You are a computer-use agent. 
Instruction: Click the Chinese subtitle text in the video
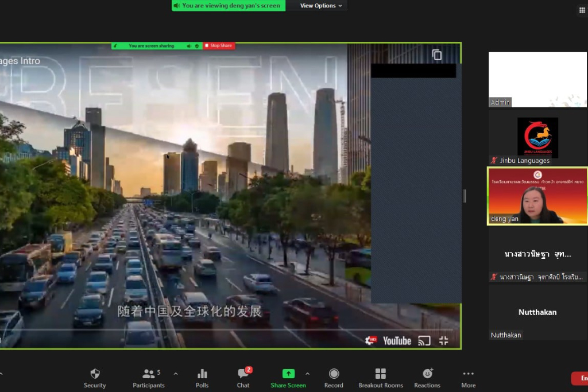pos(189,311)
